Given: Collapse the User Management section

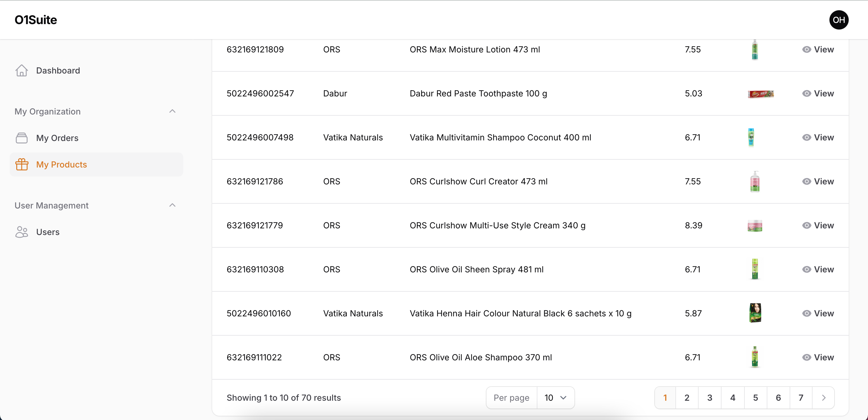Looking at the screenshot, I should tap(172, 205).
